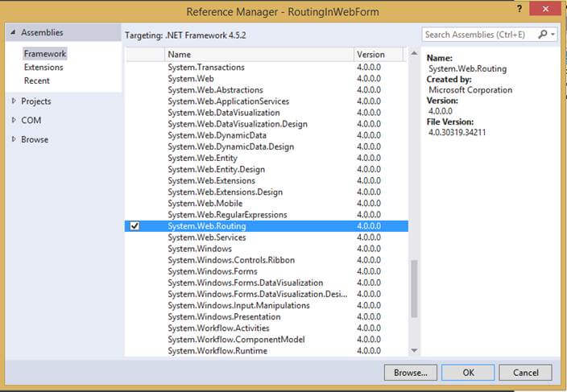
Task: Click the OK button
Action: click(468, 373)
